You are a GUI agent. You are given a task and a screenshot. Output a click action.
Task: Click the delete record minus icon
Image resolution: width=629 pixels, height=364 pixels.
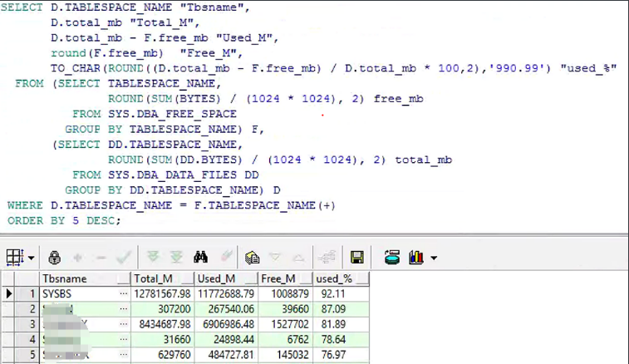[x=101, y=258]
